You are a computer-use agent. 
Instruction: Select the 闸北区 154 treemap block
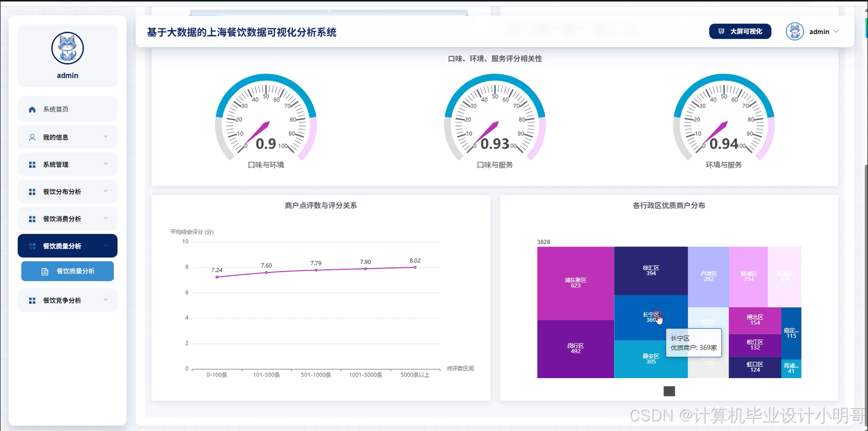(x=755, y=321)
